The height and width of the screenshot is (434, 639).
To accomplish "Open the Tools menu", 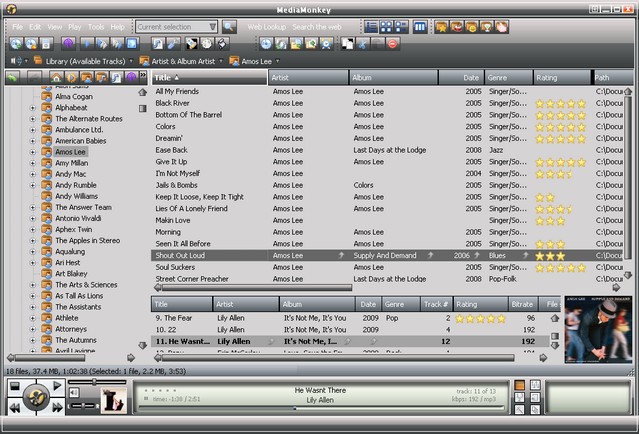I will click(96, 27).
